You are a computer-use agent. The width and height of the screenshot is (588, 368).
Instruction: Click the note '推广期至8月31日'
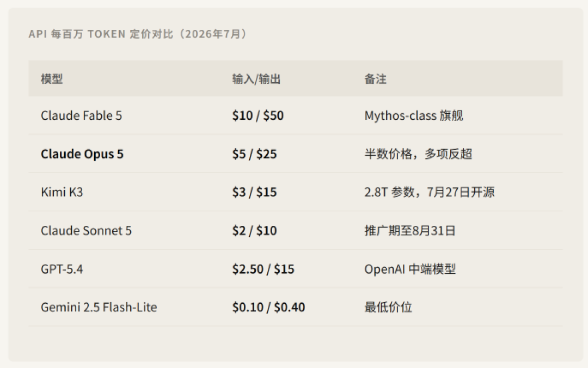pos(410,231)
